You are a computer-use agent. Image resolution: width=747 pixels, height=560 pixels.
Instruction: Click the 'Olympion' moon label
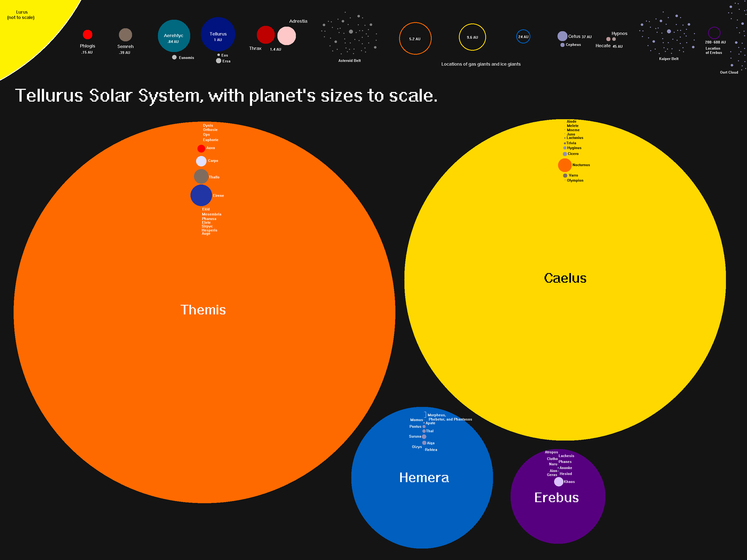[x=575, y=181]
